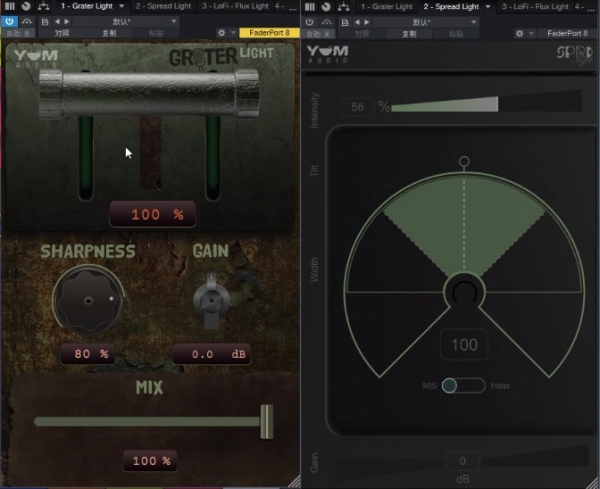This screenshot has height=489, width=600.
Task: Open the micro view knob icon in Grater Light window
Action: point(26,6)
